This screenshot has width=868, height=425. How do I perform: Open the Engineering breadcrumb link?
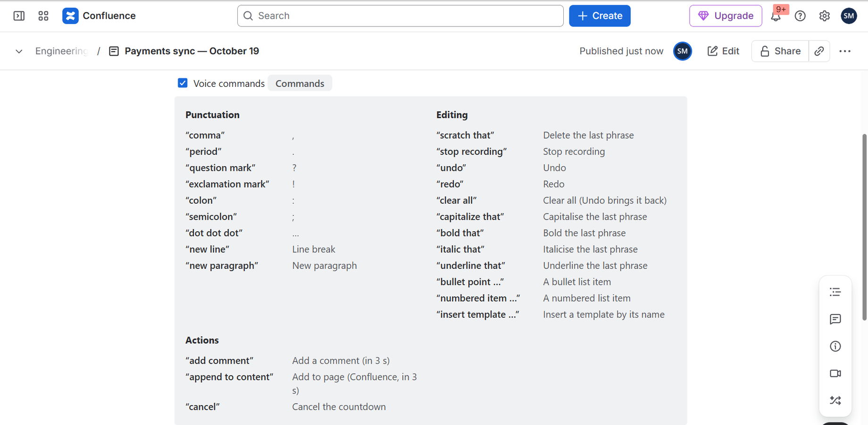pyautogui.click(x=61, y=51)
